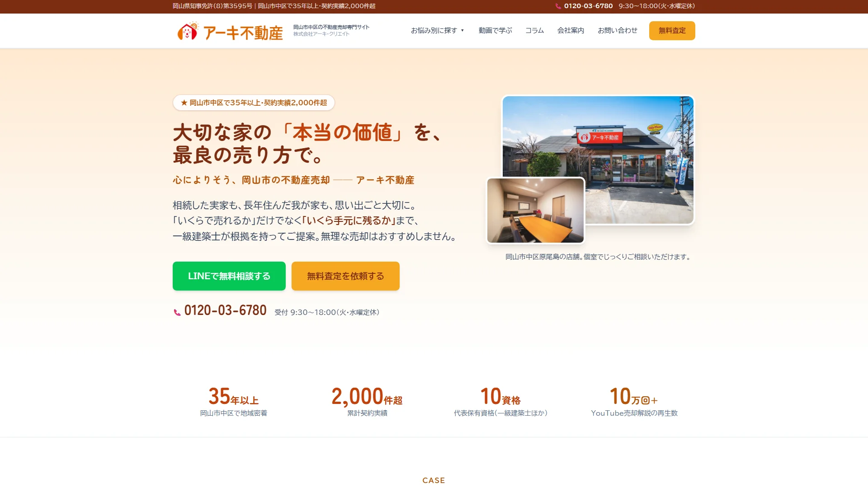This screenshot has height=488, width=868.
Task: Click the 35年以上 statistic
Action: click(x=233, y=396)
